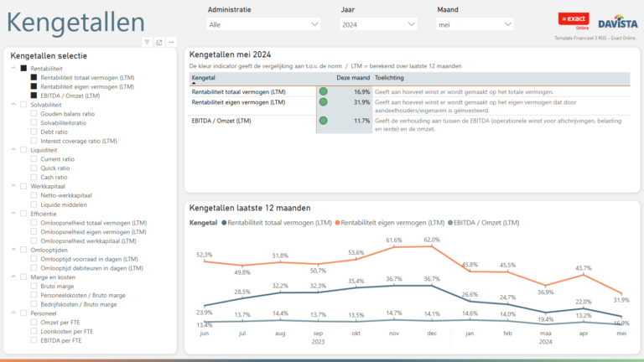Open the filter icon above Kengetallen selectie
This screenshot has height=362, width=644.
click(147, 42)
